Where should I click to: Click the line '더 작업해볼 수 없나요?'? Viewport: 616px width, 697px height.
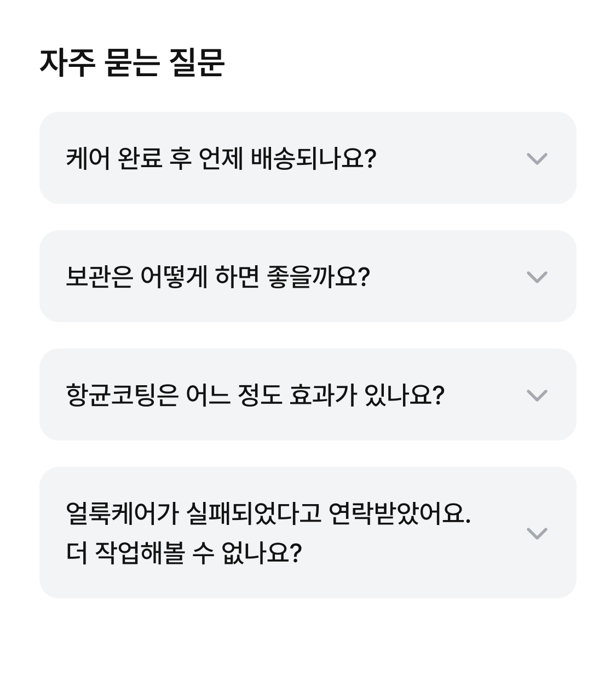click(x=184, y=553)
